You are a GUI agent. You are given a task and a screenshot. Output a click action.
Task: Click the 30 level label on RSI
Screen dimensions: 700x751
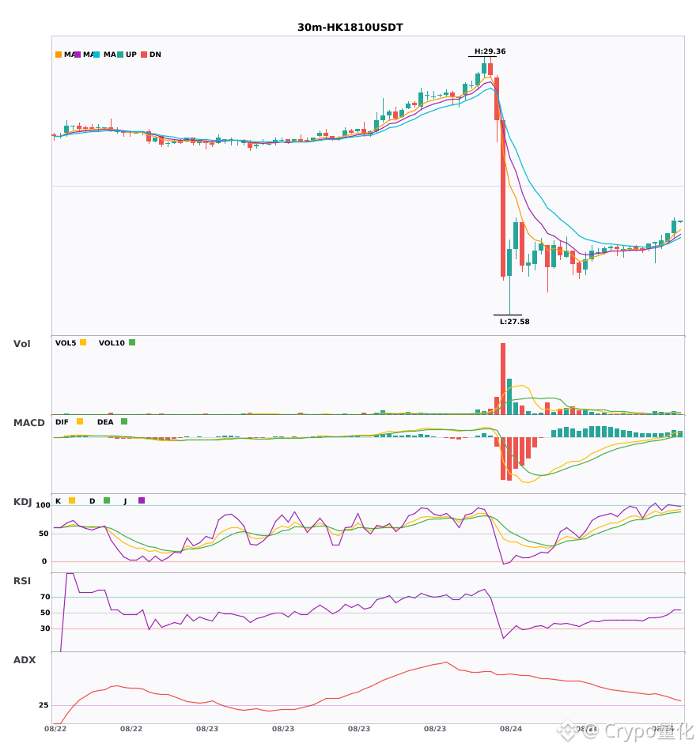45,628
